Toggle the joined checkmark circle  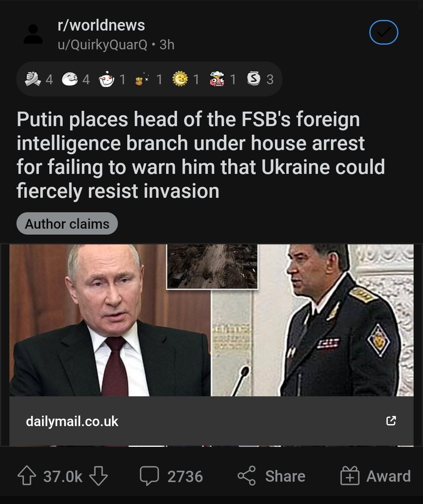click(383, 32)
